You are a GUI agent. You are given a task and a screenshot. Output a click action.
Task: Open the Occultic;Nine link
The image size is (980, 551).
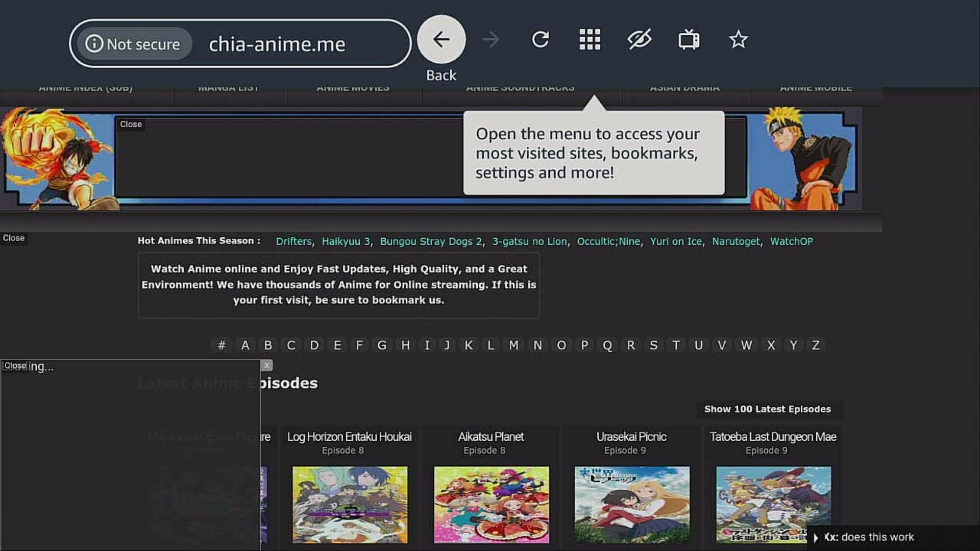point(608,241)
